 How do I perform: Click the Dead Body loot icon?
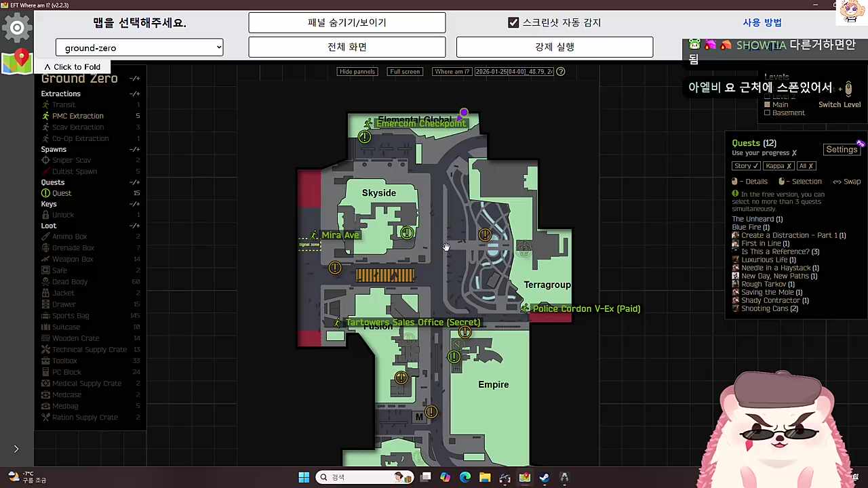[x=45, y=282]
